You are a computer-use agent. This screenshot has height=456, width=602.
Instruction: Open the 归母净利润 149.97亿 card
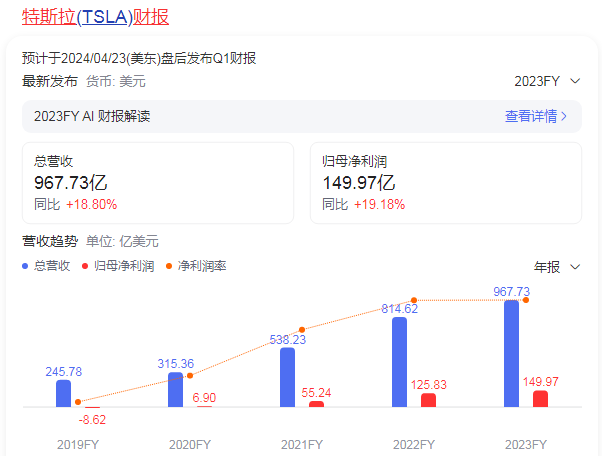446,183
